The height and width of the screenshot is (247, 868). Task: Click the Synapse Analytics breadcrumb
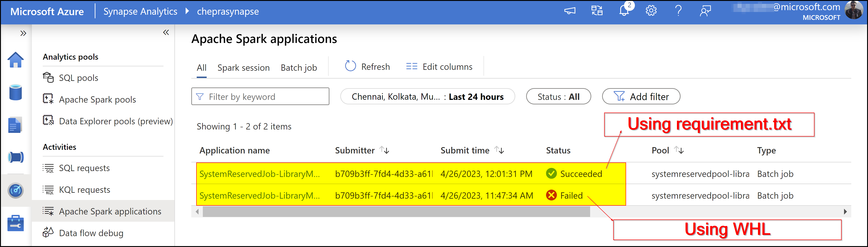[x=140, y=12]
